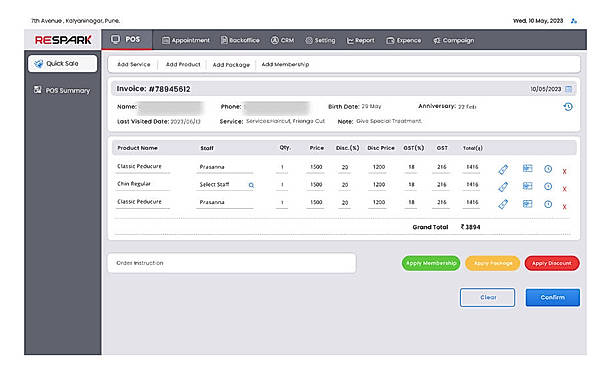Click the Select Staff search icon

coord(251,185)
